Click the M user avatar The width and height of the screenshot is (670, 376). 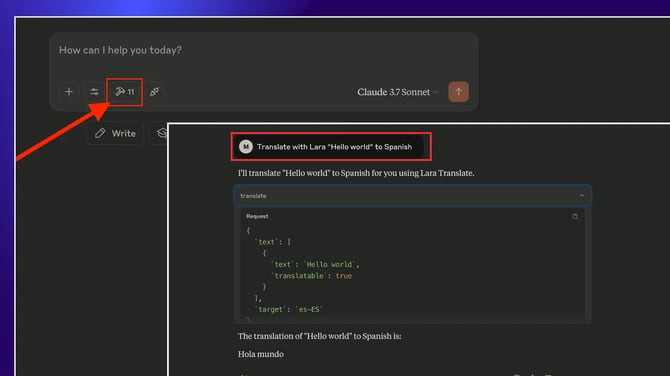[246, 147]
